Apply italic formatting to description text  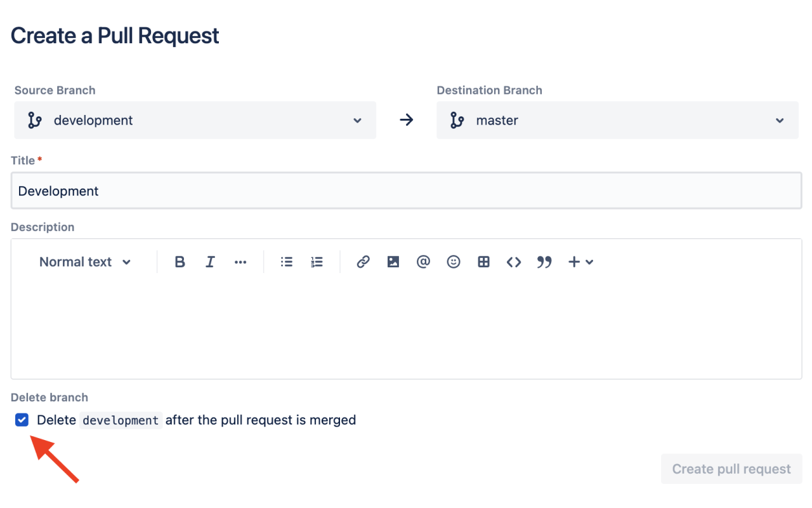[x=210, y=262]
